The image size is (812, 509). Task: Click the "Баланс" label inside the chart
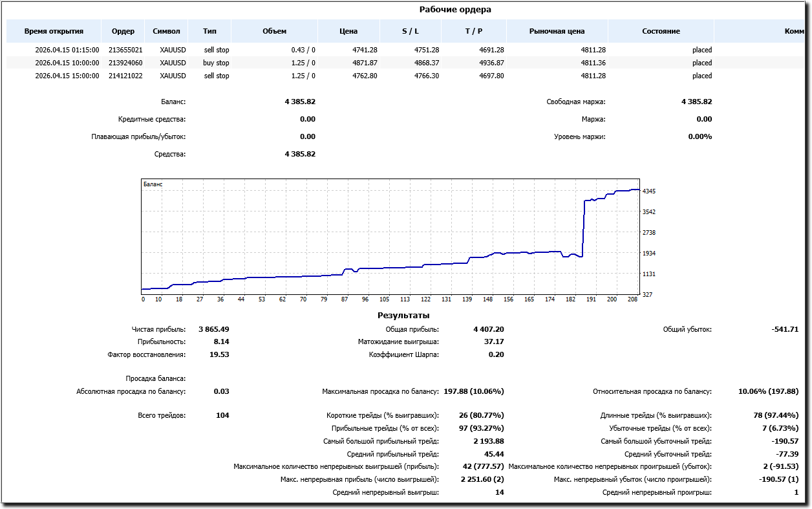pos(153,184)
